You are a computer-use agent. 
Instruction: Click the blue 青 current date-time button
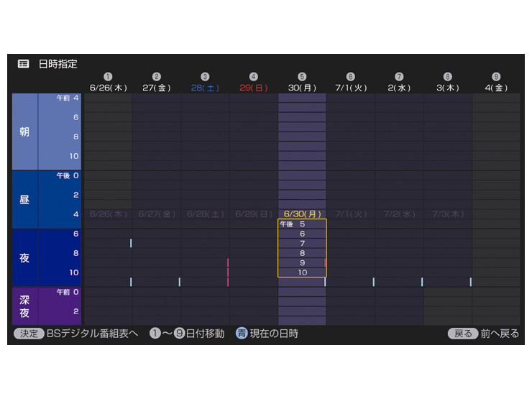tap(242, 334)
